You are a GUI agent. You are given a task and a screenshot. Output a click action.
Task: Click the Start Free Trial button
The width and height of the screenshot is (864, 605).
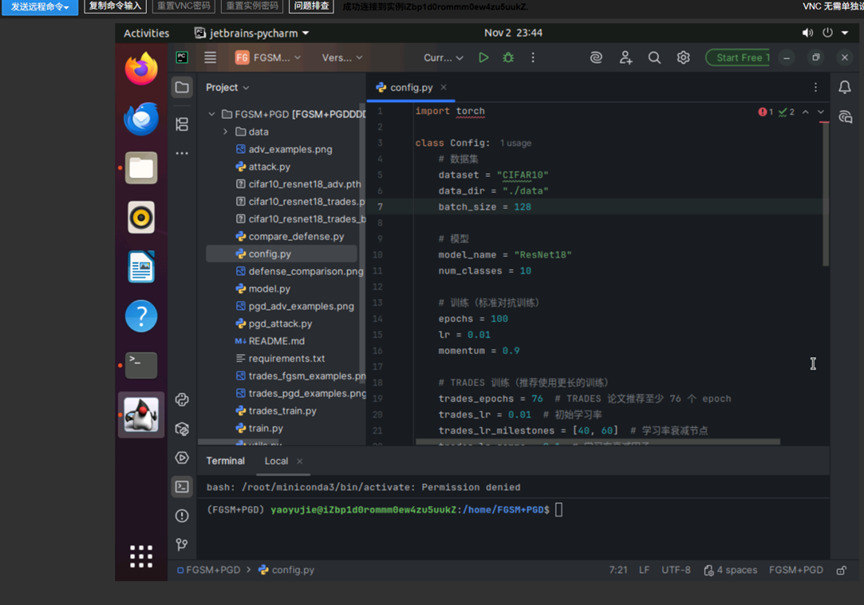click(740, 58)
